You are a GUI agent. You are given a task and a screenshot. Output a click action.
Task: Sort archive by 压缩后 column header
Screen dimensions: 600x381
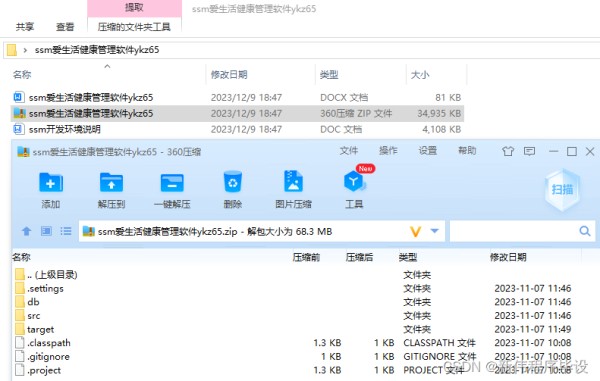click(359, 257)
